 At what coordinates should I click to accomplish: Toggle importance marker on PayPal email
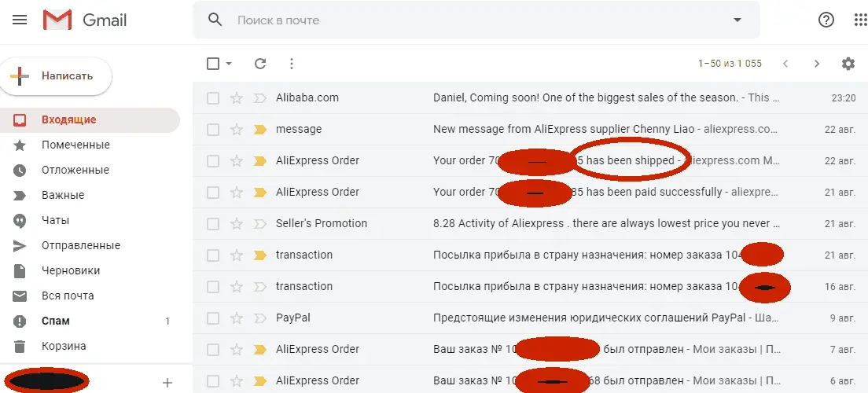[259, 318]
